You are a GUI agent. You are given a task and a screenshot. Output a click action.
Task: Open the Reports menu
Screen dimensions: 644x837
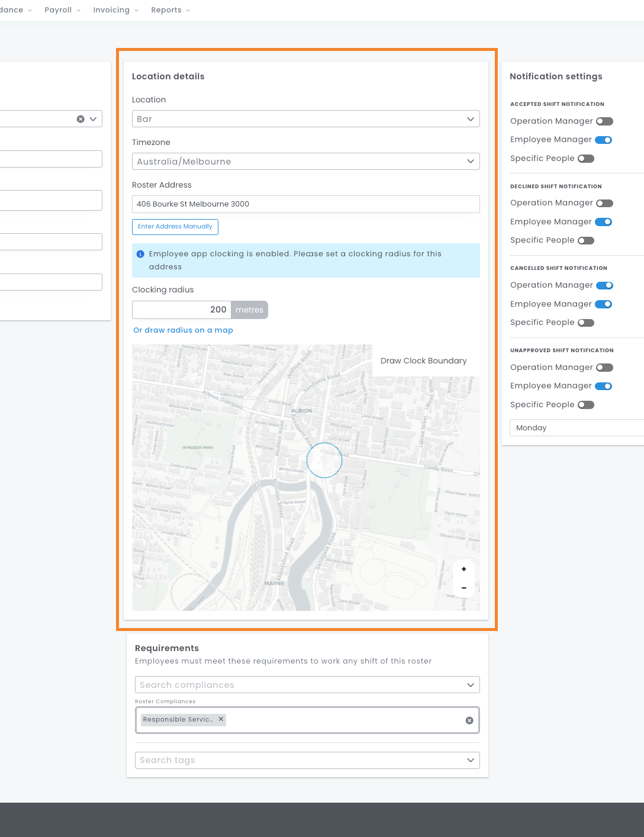pyautogui.click(x=170, y=10)
